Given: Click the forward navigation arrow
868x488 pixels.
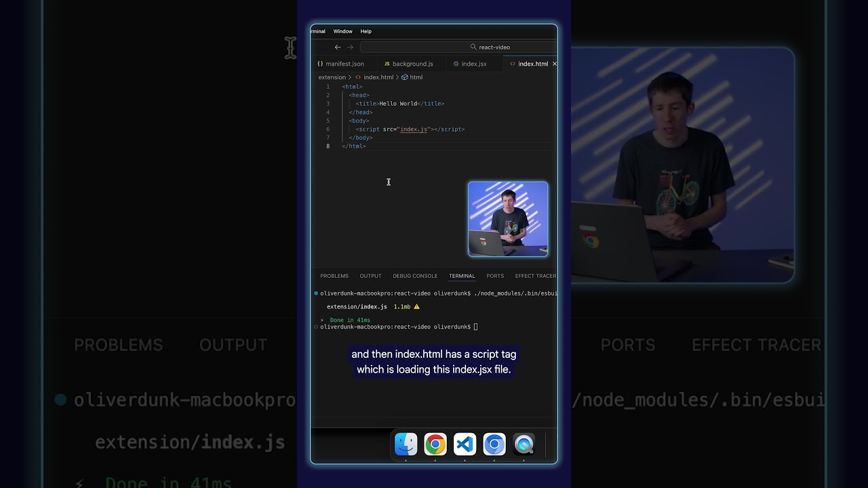Looking at the screenshot, I should click(350, 47).
